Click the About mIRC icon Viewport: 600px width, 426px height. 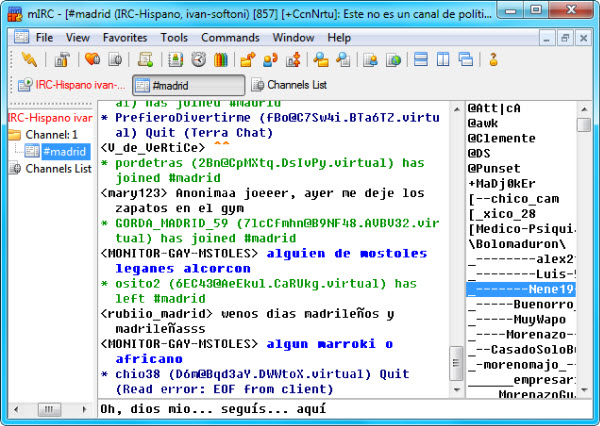(x=493, y=59)
